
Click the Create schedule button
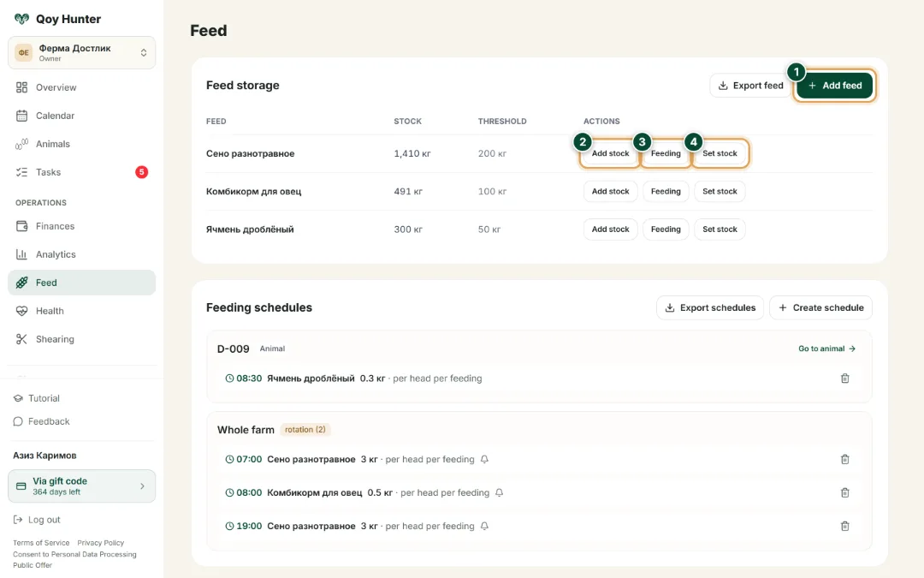click(820, 308)
